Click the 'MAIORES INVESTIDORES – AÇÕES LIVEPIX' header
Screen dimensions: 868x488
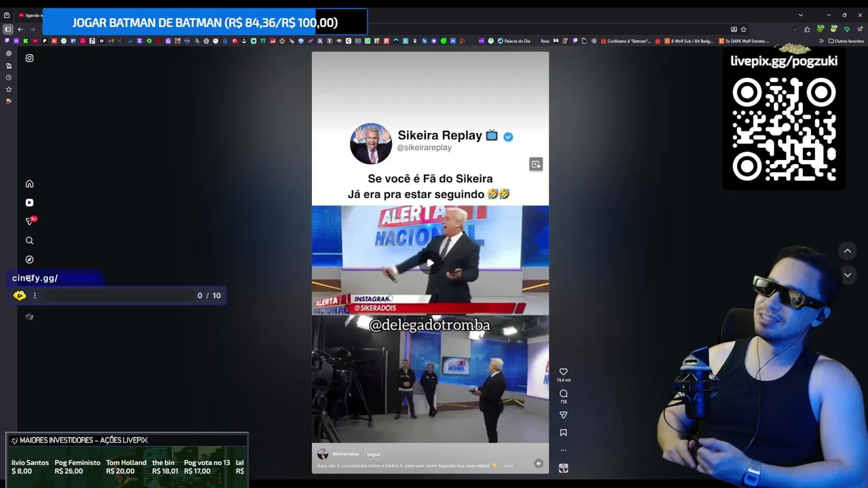pos(83,440)
